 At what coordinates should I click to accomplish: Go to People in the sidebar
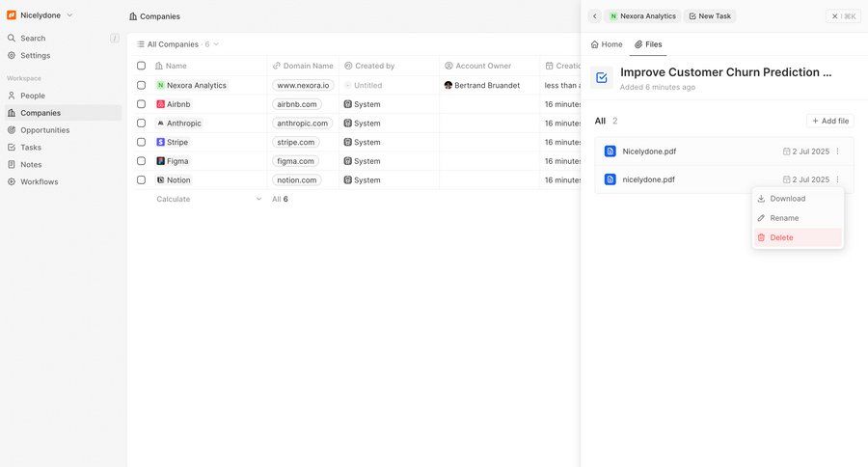point(61,96)
